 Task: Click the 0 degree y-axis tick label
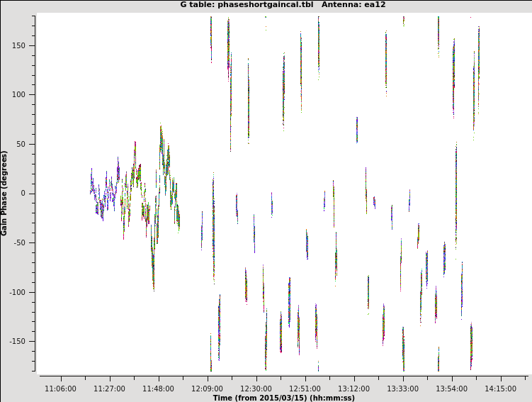pos(30,194)
